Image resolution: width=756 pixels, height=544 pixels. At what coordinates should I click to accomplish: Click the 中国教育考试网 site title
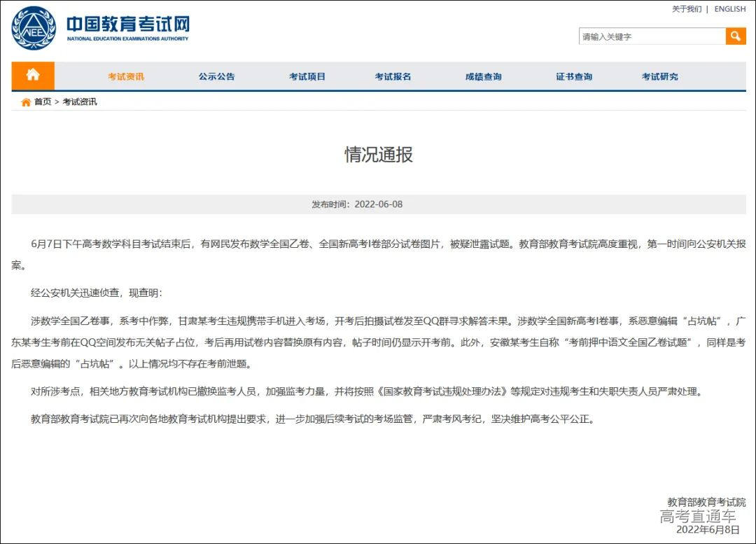click(x=128, y=24)
